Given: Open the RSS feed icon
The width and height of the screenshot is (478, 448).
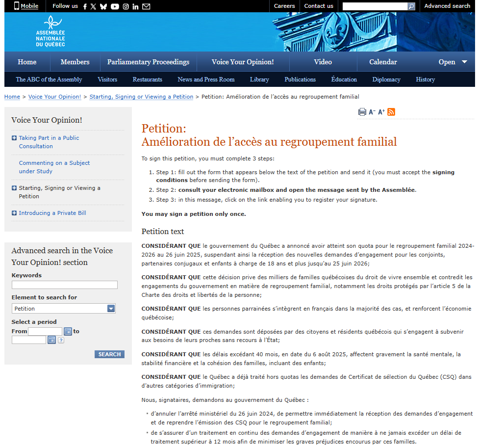Looking at the screenshot, I should pyautogui.click(x=391, y=112).
